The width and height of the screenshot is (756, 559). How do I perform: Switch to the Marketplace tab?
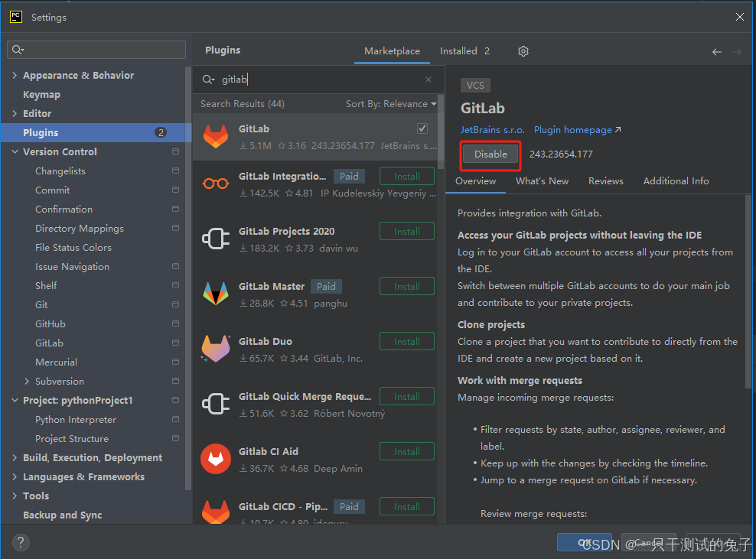[x=392, y=51]
